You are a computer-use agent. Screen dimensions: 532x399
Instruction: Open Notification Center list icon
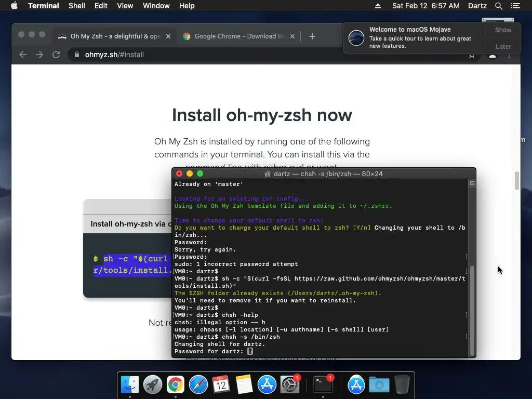pos(515,6)
